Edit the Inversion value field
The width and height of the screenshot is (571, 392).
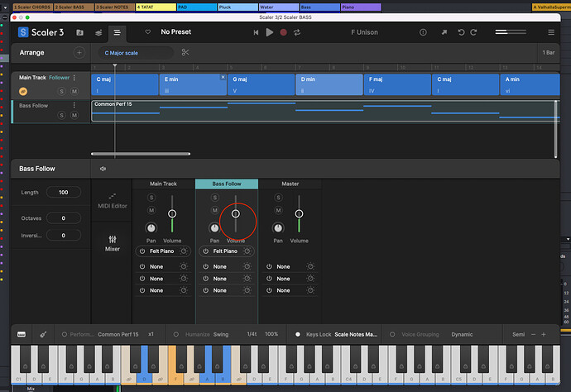64,236
